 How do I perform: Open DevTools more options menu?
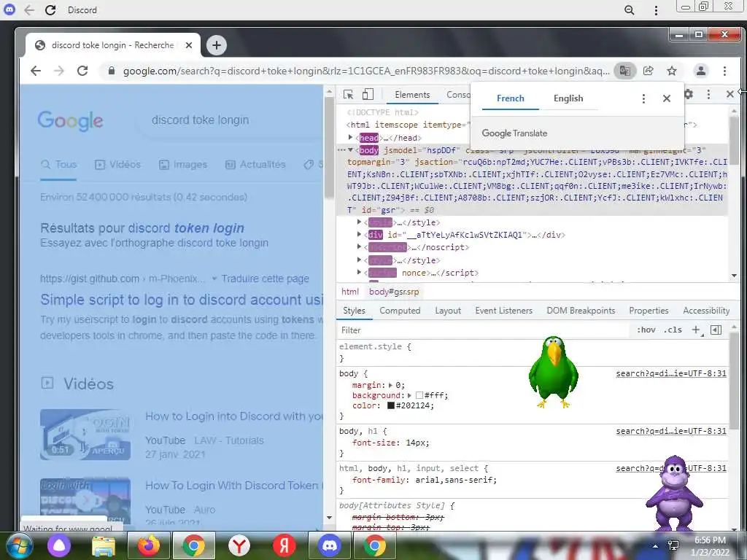[x=709, y=94]
